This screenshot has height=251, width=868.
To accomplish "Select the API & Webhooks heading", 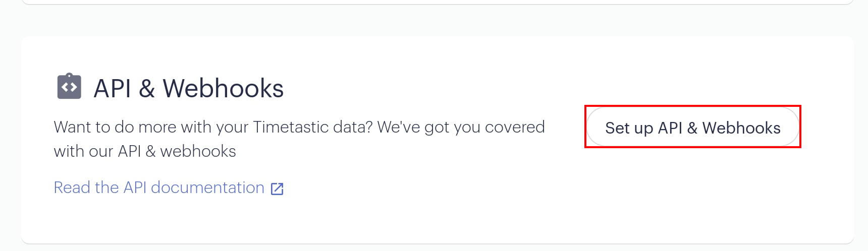I will pyautogui.click(x=189, y=88).
